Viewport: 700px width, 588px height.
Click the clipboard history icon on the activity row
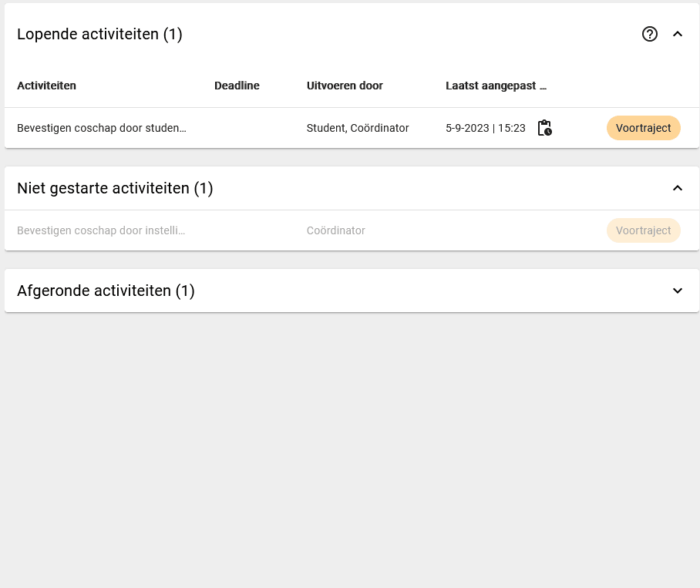(545, 128)
